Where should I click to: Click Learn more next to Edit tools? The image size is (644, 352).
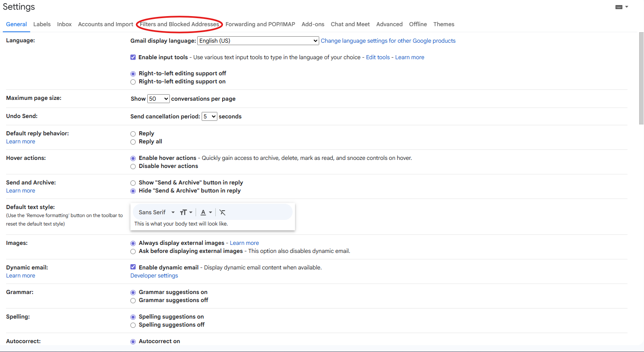[x=410, y=57]
